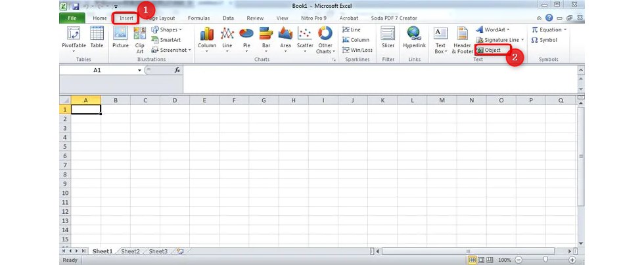Switch to Page Break Preview in status bar

pos(489,260)
